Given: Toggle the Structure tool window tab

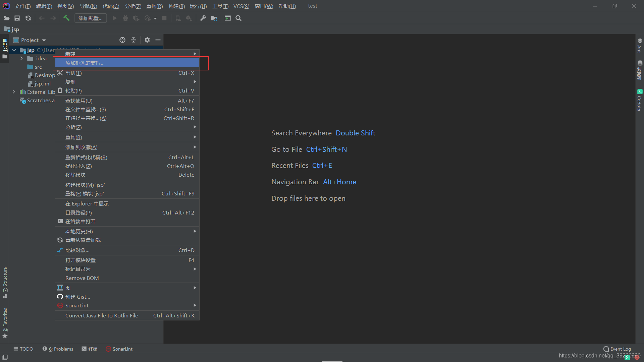Looking at the screenshot, I should [5, 282].
